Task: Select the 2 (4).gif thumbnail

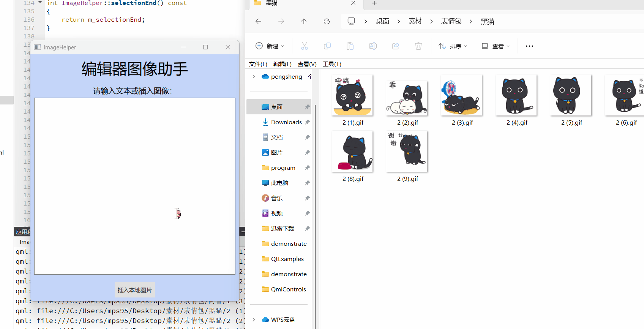Action: [516, 95]
